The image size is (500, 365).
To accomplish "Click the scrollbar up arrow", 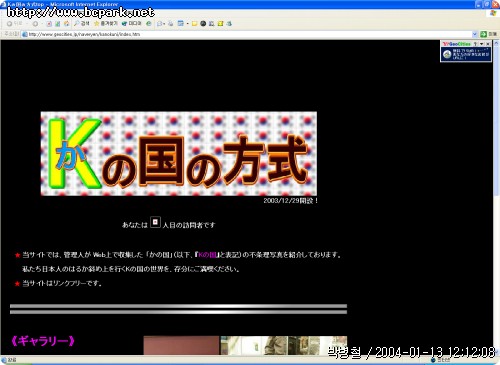I will click(496, 43).
